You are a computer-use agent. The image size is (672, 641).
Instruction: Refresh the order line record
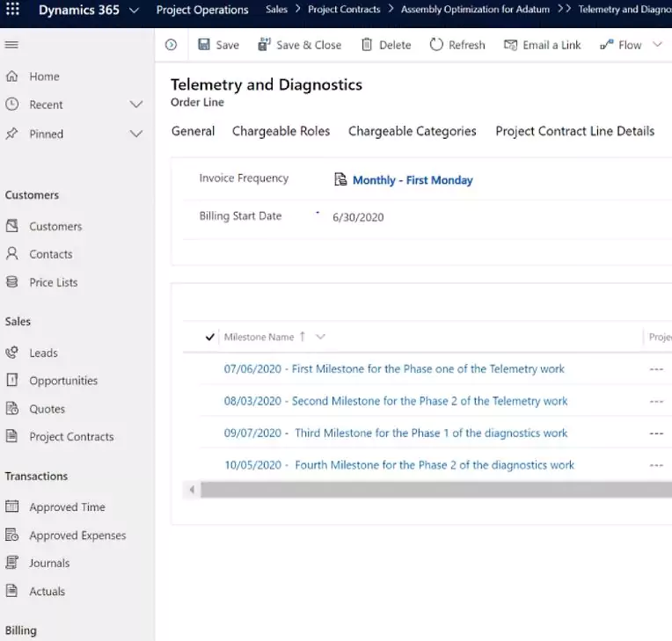436,45
